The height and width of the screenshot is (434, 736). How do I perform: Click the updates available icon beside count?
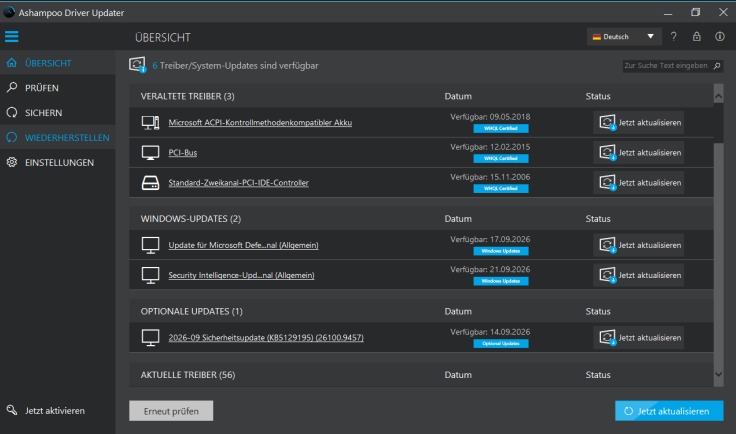(x=138, y=65)
